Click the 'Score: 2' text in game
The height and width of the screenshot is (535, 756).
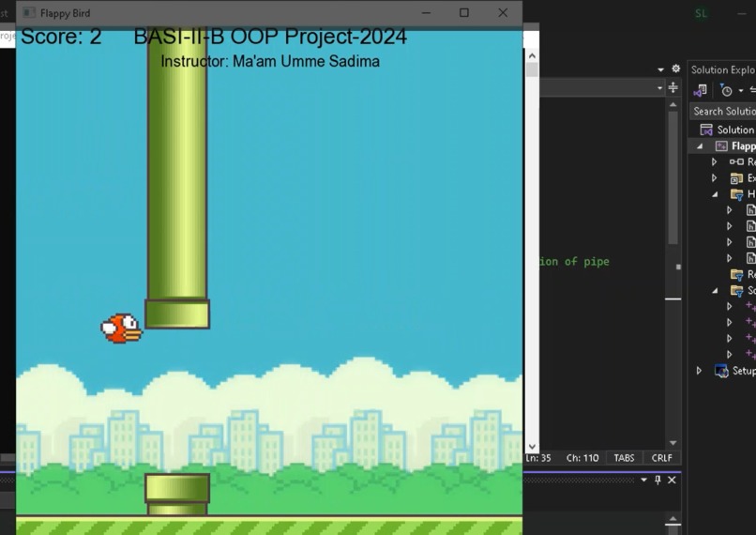[x=61, y=37]
